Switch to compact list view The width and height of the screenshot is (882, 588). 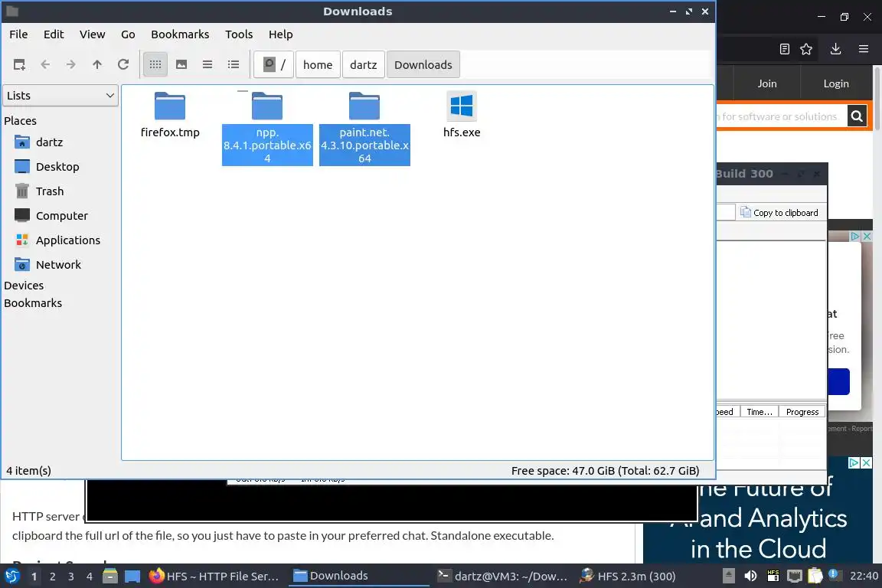pyautogui.click(x=207, y=65)
